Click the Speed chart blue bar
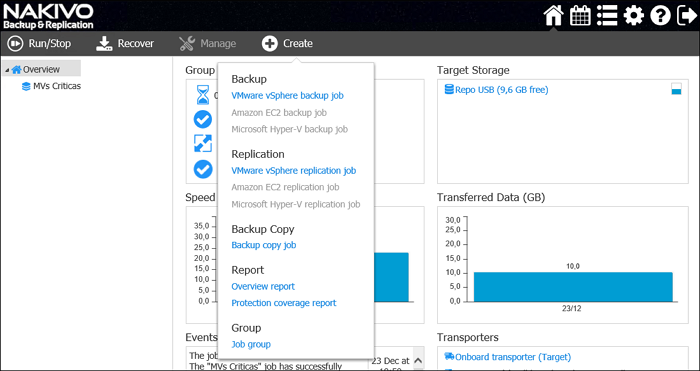This screenshot has height=371, width=700. pyautogui.click(x=391, y=277)
